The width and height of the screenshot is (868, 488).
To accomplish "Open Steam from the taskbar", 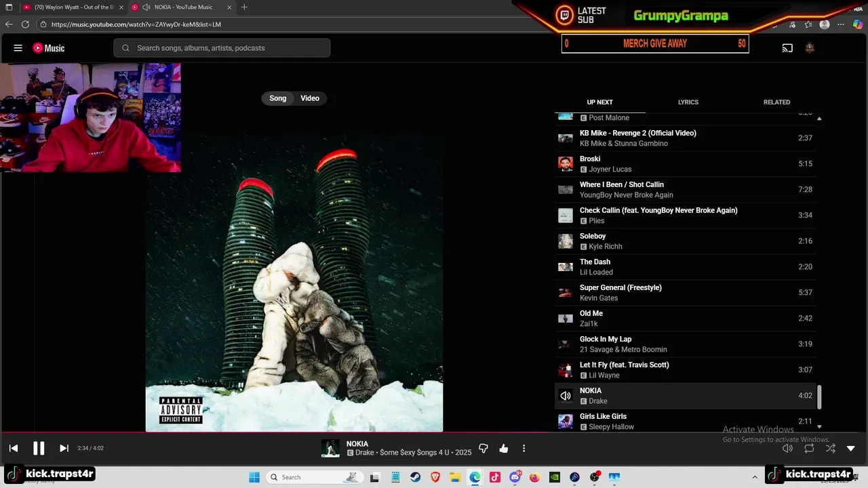I will point(416,477).
